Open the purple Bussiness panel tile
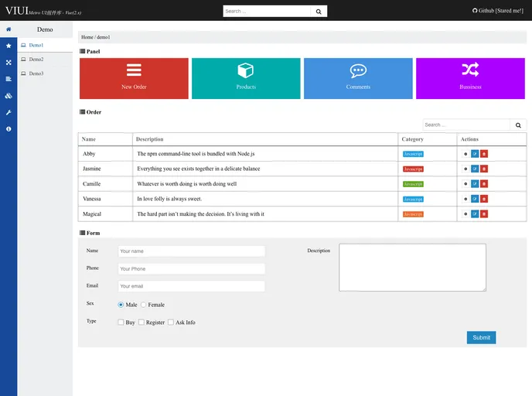The height and width of the screenshot is (396, 532). pos(470,78)
